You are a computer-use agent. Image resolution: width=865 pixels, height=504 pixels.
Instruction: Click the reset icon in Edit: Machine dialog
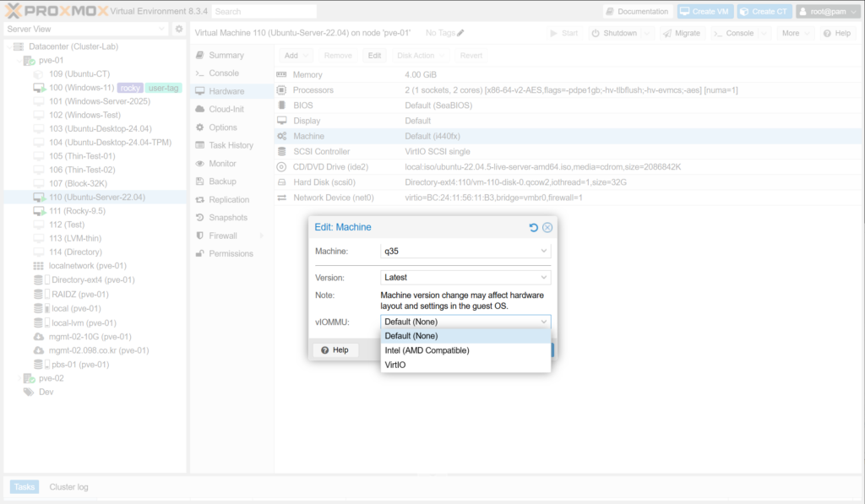pos(533,228)
